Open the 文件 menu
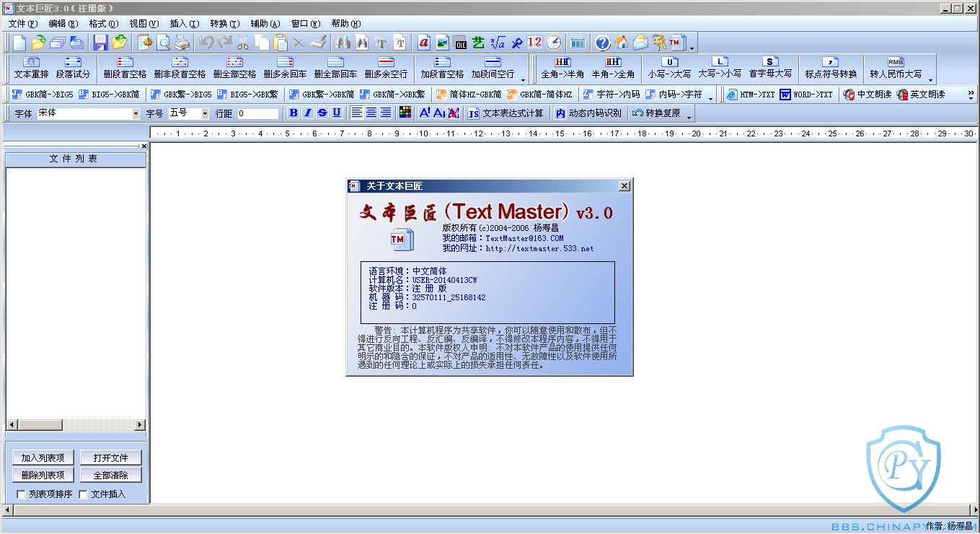This screenshot has width=980, height=534. (22, 24)
